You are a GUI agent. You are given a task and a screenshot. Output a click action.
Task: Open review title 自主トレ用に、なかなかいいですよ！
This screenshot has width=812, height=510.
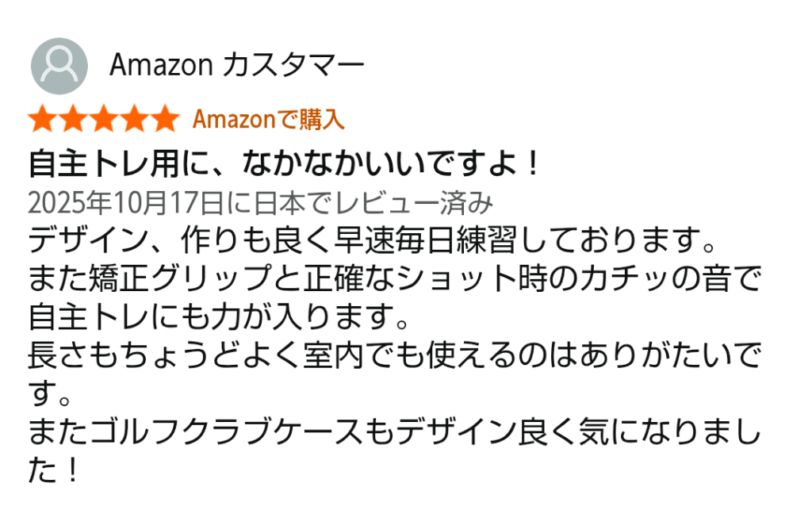click(285, 164)
